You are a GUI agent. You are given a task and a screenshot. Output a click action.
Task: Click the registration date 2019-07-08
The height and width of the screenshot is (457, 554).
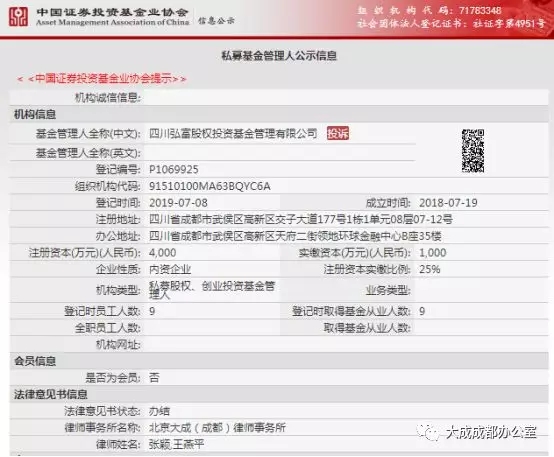(x=178, y=203)
